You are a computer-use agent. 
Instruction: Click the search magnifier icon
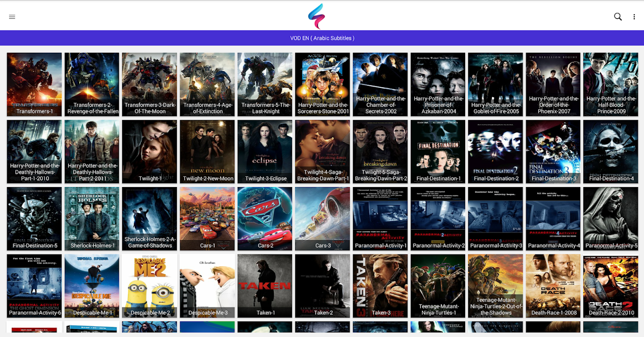618,17
